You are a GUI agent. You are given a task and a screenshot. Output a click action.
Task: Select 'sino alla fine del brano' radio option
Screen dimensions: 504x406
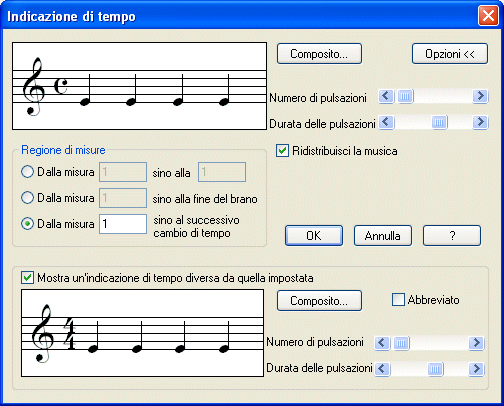(x=27, y=198)
